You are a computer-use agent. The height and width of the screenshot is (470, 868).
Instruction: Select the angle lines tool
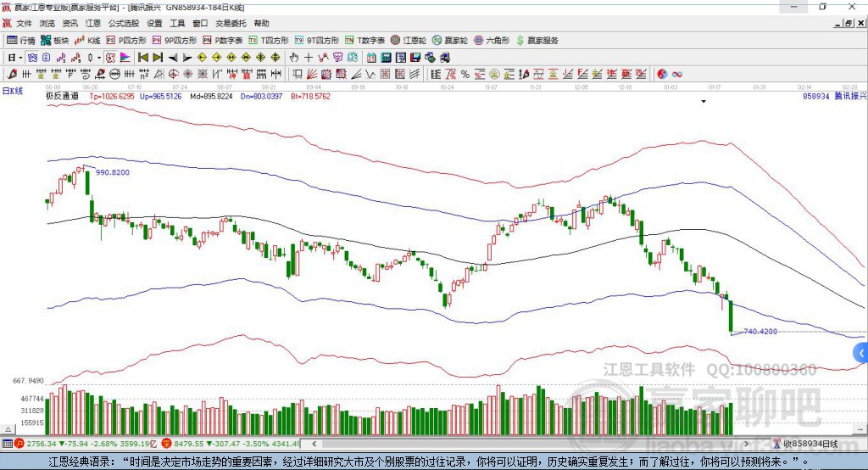[355, 75]
